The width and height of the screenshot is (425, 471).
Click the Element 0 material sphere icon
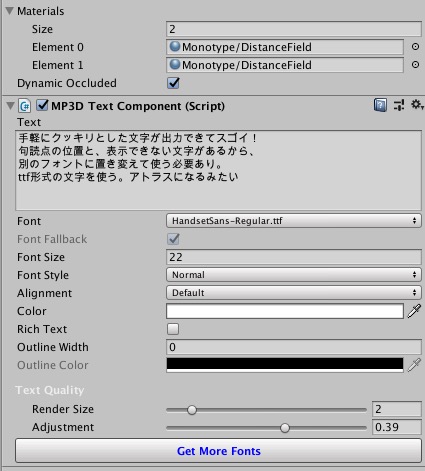pyautogui.click(x=175, y=46)
